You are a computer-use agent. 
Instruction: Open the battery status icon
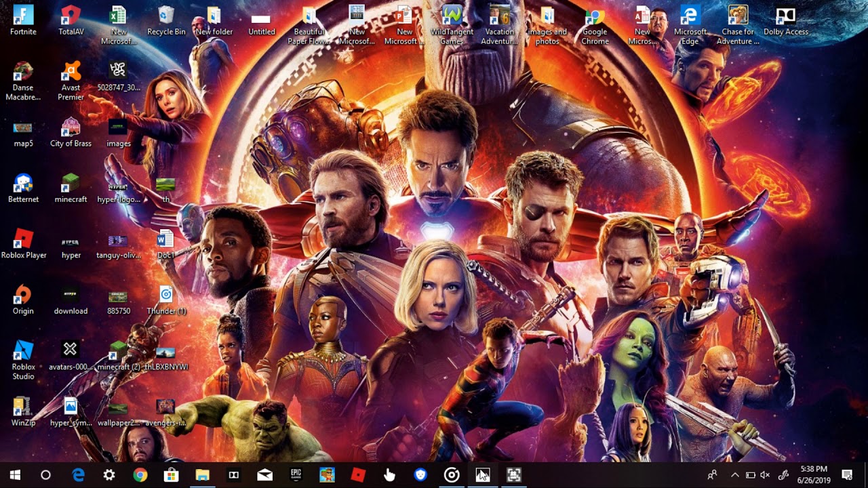[751, 475]
